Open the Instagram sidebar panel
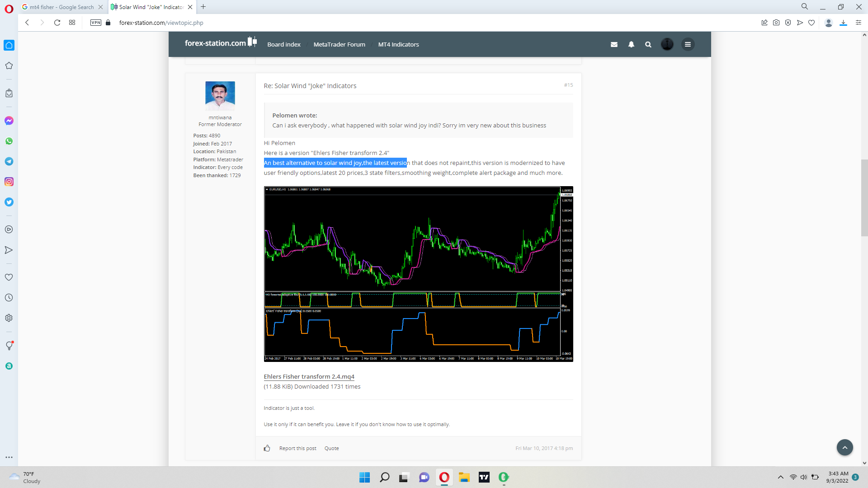Viewport: 868px width, 488px height. coord(9,182)
